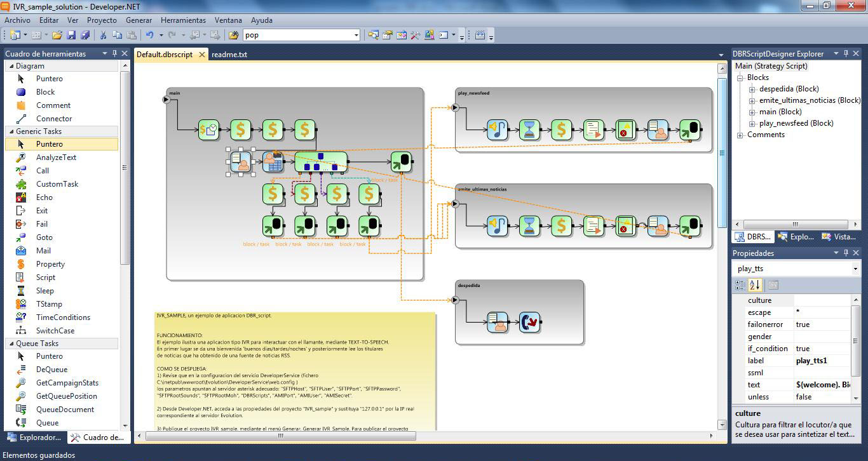Switch properties to categorized view
The width and height of the screenshot is (868, 461).
(740, 285)
